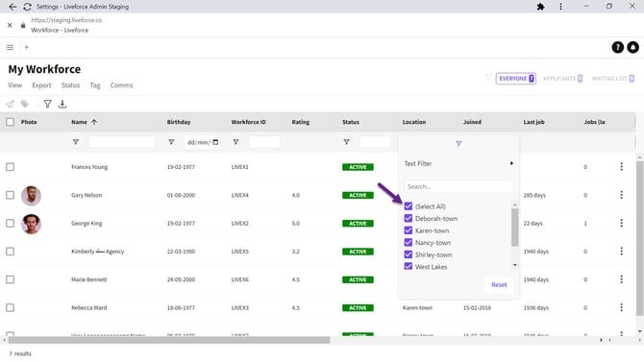Click the filter funnel next to the tabs
Image resolution: width=644 pixels, height=362 pixels.
488,77
